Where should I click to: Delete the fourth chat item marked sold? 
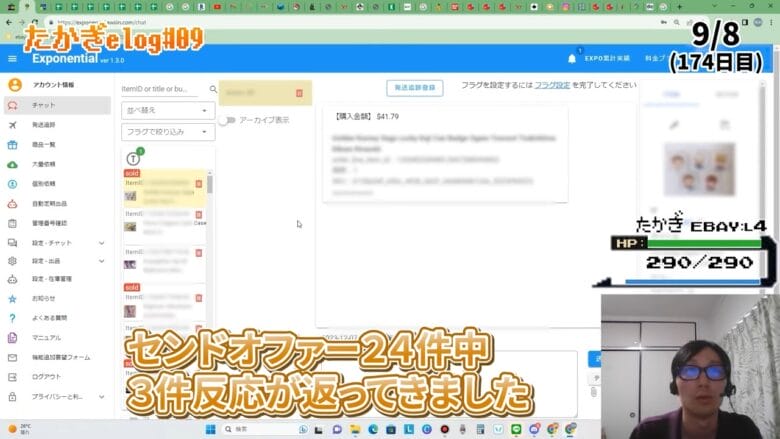tap(199, 298)
